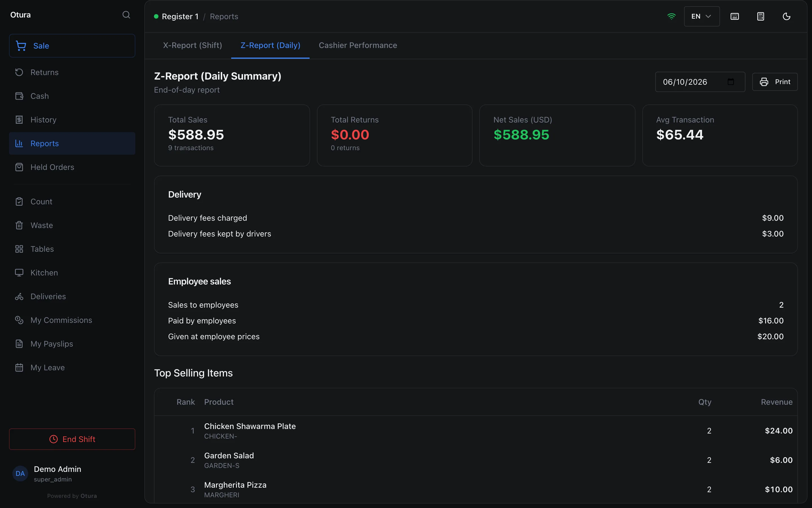
Task: Click the Avg Transaction $65.44 value
Action: pos(680,135)
